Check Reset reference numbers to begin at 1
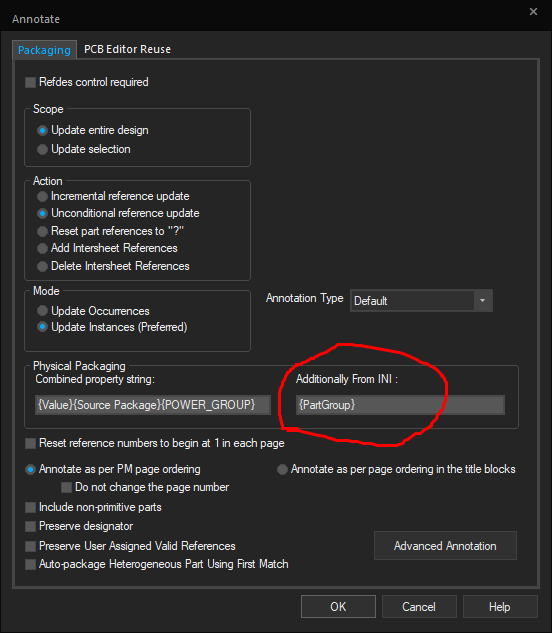The width and height of the screenshot is (552, 633). [30, 444]
